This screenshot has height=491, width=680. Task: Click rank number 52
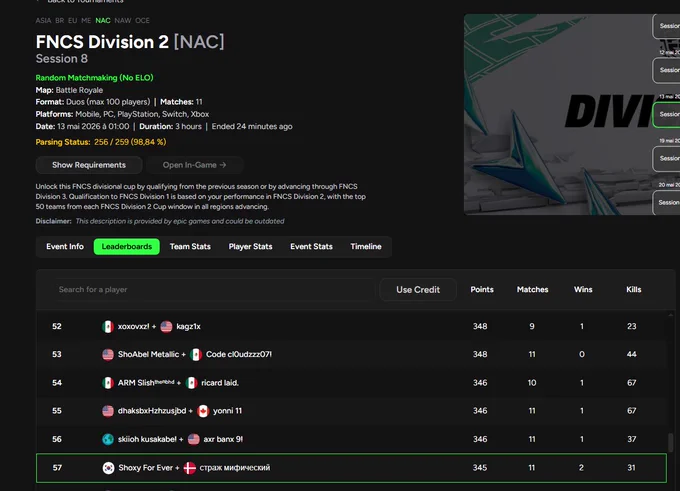pyautogui.click(x=57, y=326)
